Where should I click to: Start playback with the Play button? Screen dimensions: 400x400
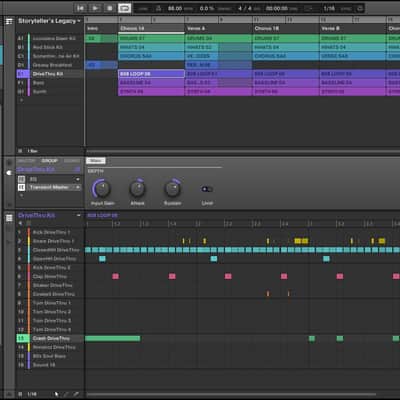coord(95,8)
